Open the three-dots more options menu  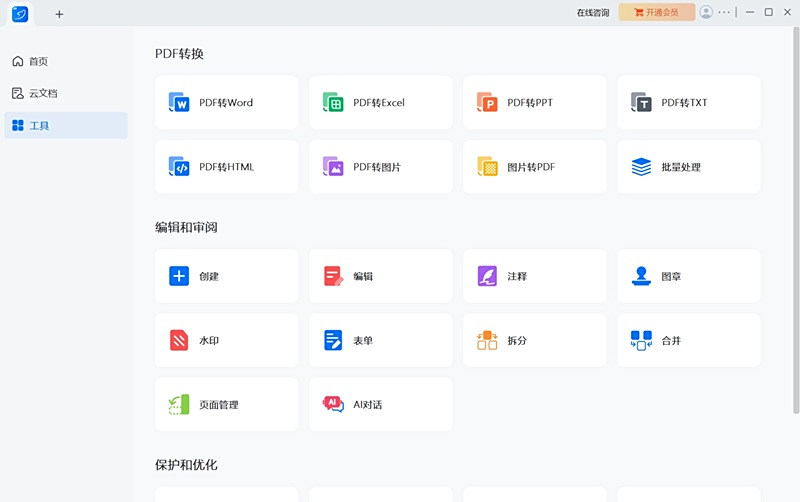(x=725, y=12)
